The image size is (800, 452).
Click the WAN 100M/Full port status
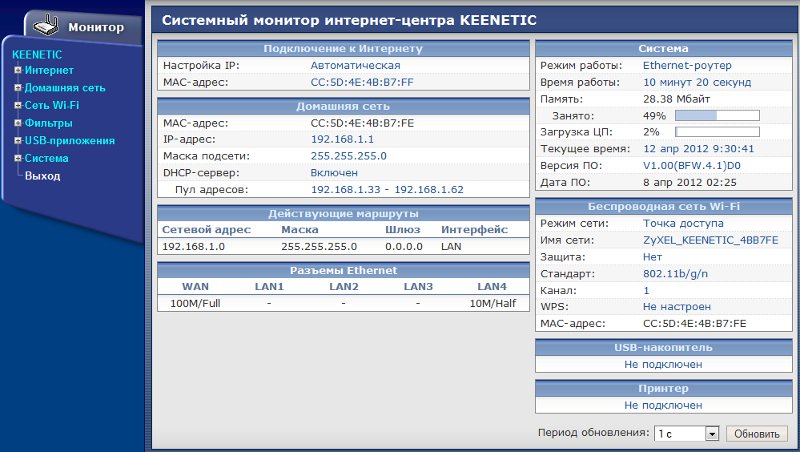point(195,304)
